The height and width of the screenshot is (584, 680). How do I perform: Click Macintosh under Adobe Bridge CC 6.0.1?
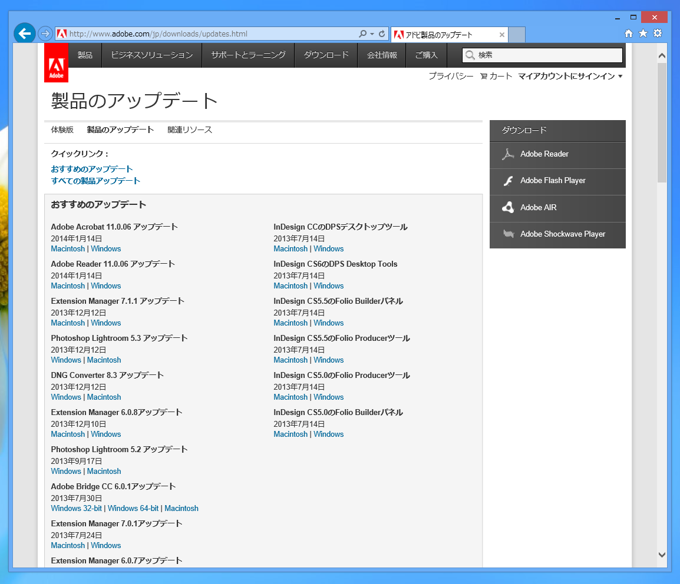181,508
